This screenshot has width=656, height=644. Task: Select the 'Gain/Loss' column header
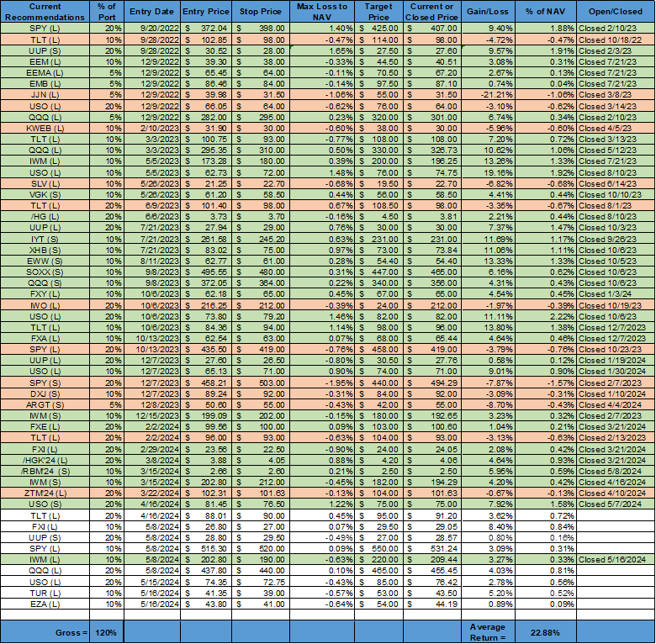click(488, 12)
